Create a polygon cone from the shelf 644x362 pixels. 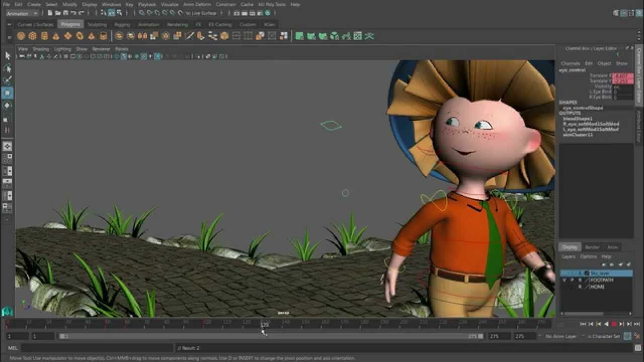(x=56, y=36)
